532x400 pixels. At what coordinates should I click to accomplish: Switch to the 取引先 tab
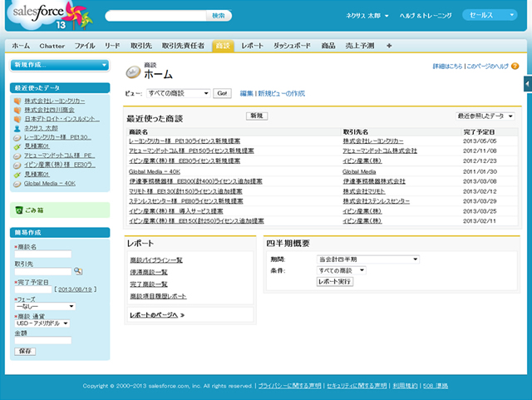(x=141, y=46)
